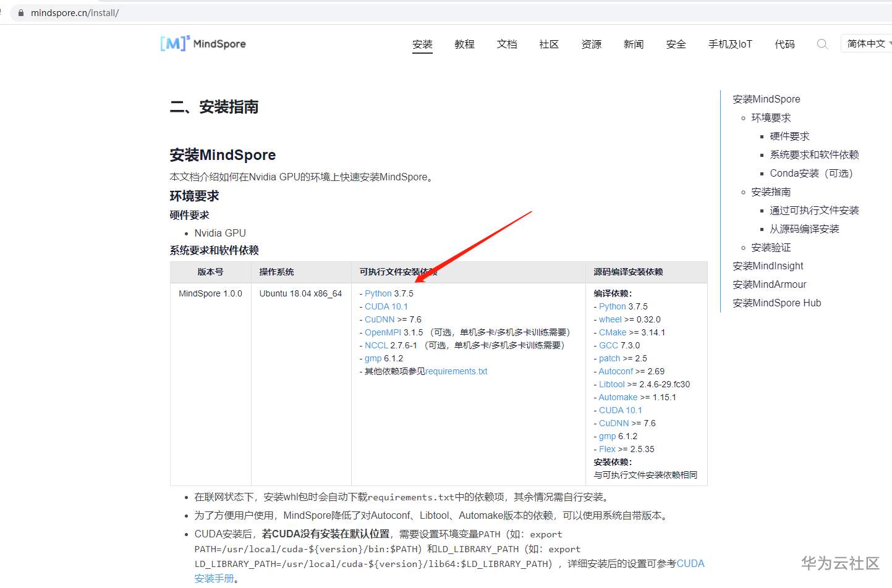The height and width of the screenshot is (588, 892).
Task: Follow the CMake link
Action: 613,332
